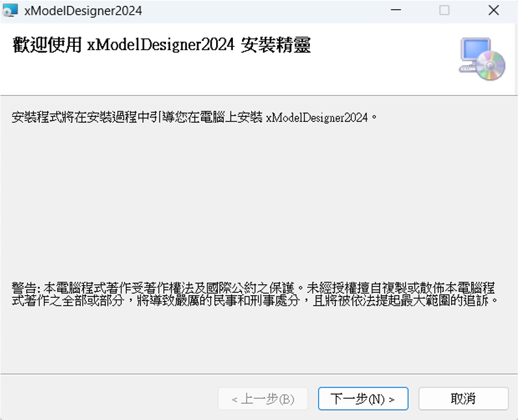The image size is (518, 420).
Task: Proceed with the 下一步(N) > button
Action: pos(363,399)
